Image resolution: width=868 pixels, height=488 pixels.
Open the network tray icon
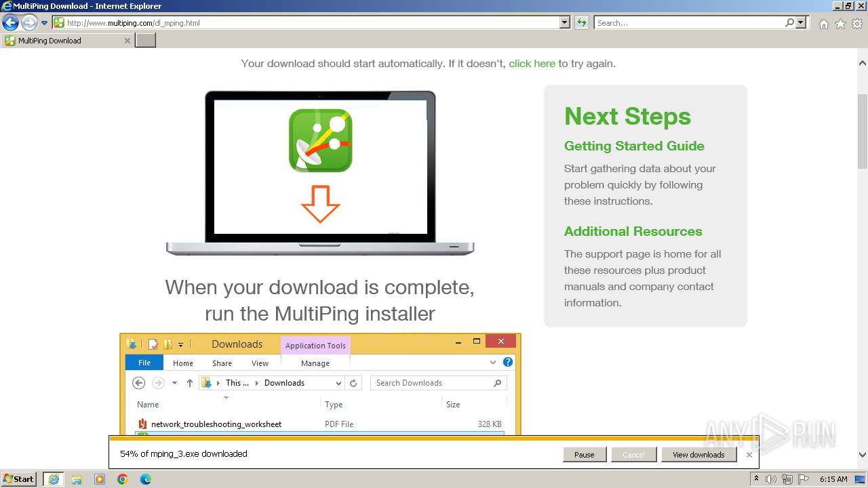point(787,479)
